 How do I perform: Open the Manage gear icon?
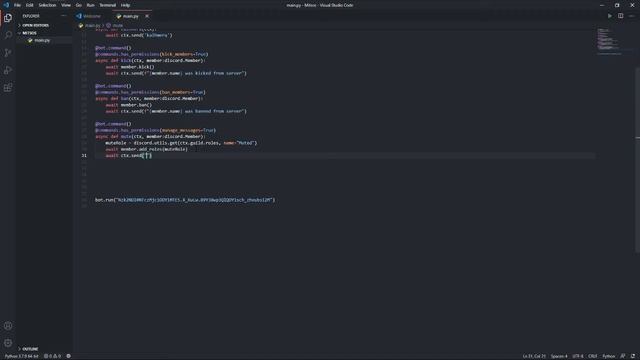pyautogui.click(x=8, y=343)
